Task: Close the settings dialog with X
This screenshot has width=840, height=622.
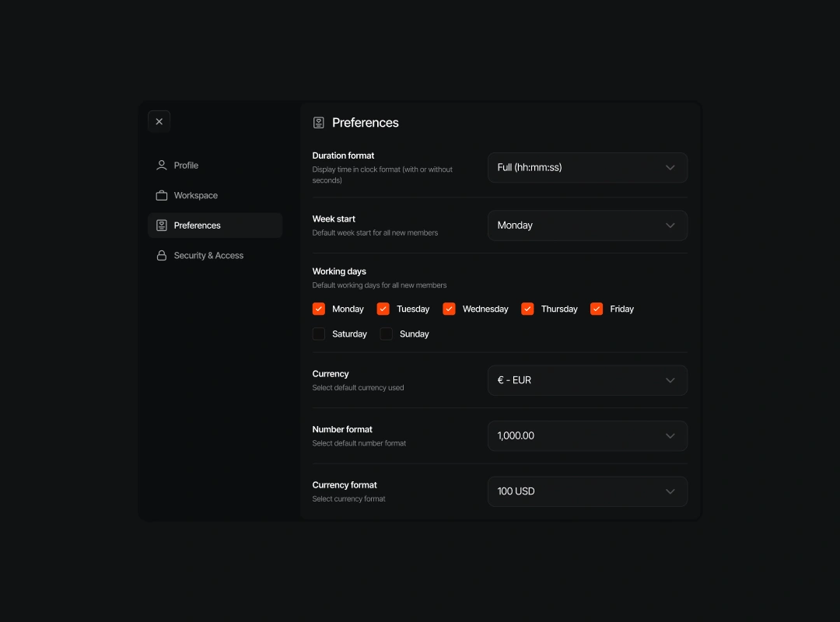Action: point(159,121)
